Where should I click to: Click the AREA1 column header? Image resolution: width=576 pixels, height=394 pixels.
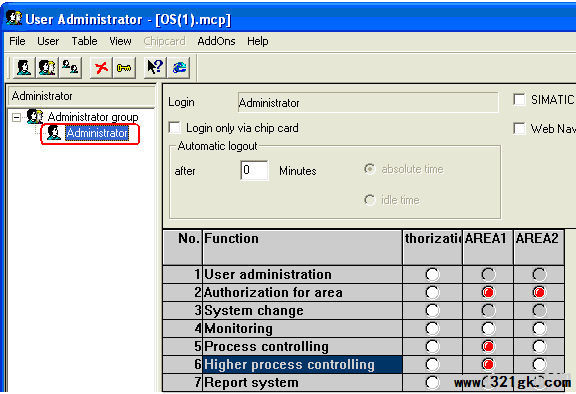point(488,247)
